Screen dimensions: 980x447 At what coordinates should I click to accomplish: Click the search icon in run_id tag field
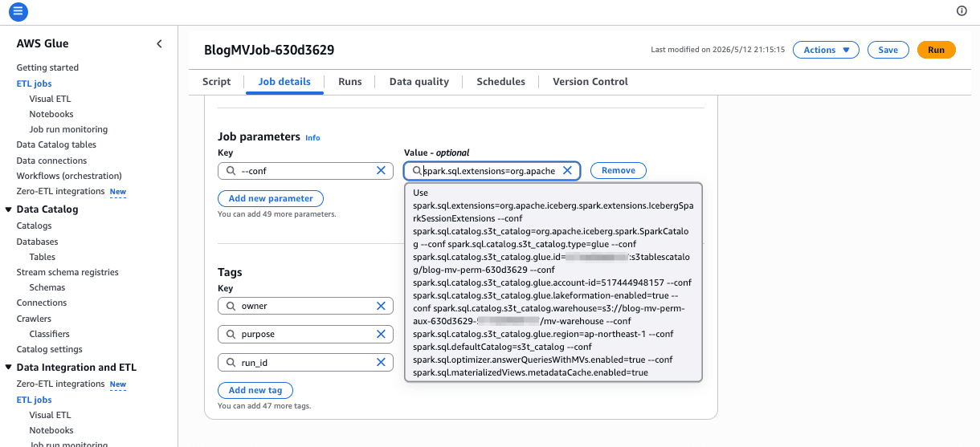point(231,362)
